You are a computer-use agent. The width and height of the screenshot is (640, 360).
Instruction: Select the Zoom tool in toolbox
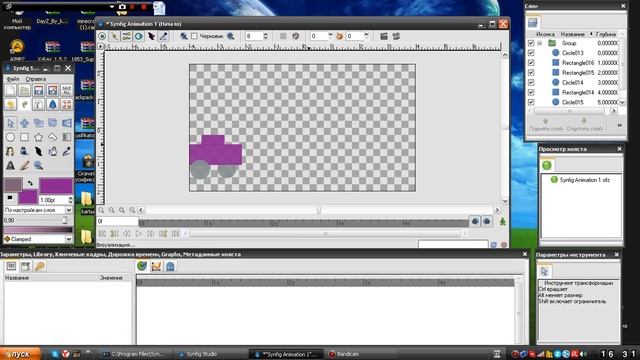click(38, 165)
